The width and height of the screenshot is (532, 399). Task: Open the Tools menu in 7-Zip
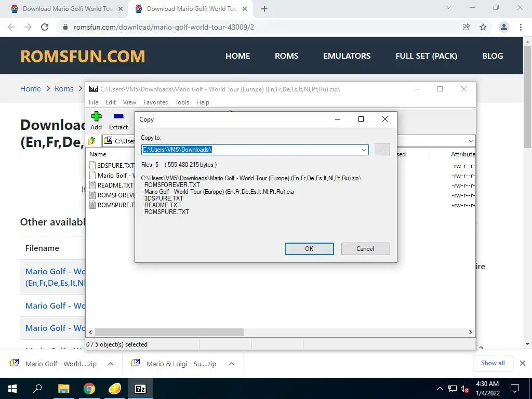click(182, 102)
